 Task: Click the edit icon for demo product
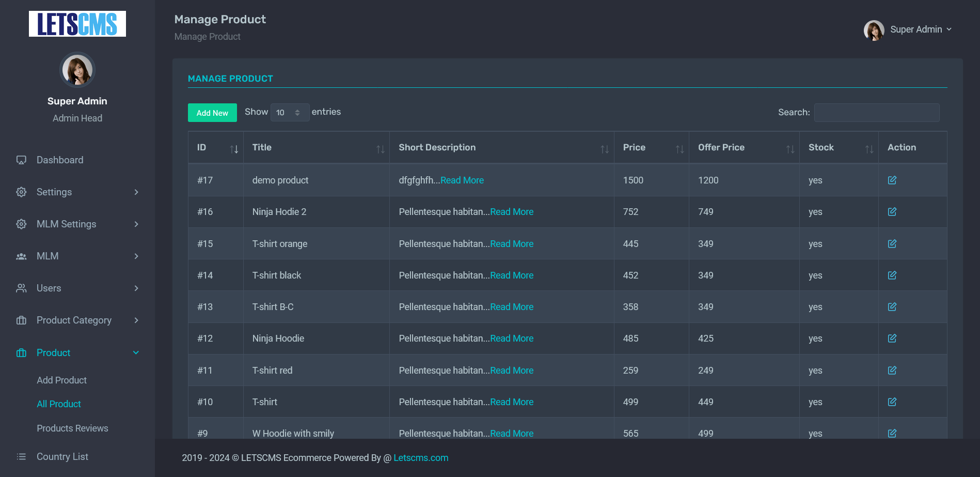892,180
